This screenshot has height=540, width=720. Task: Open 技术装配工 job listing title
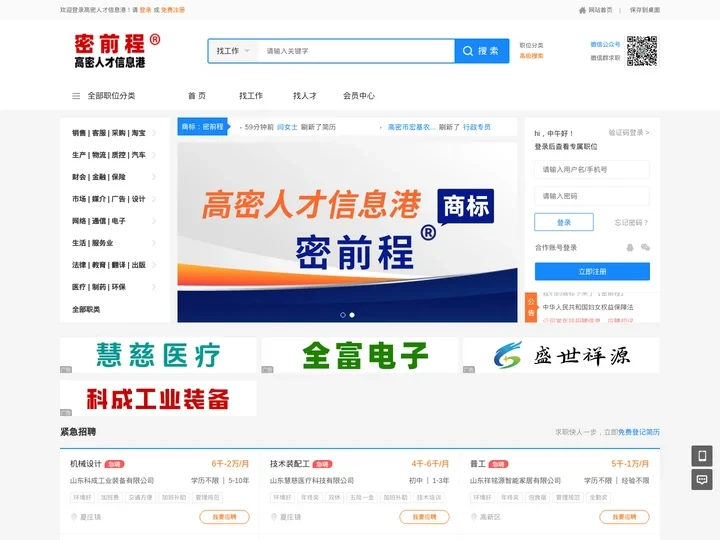290,464
